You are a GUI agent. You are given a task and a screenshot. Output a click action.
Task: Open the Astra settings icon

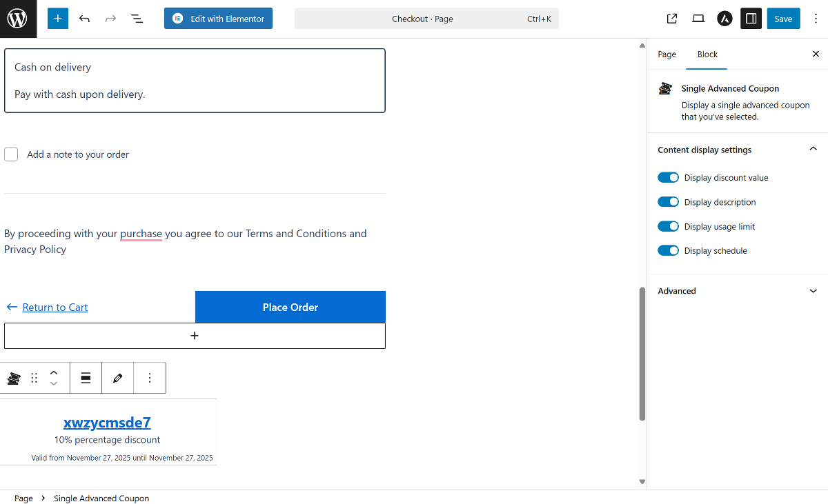tap(724, 19)
